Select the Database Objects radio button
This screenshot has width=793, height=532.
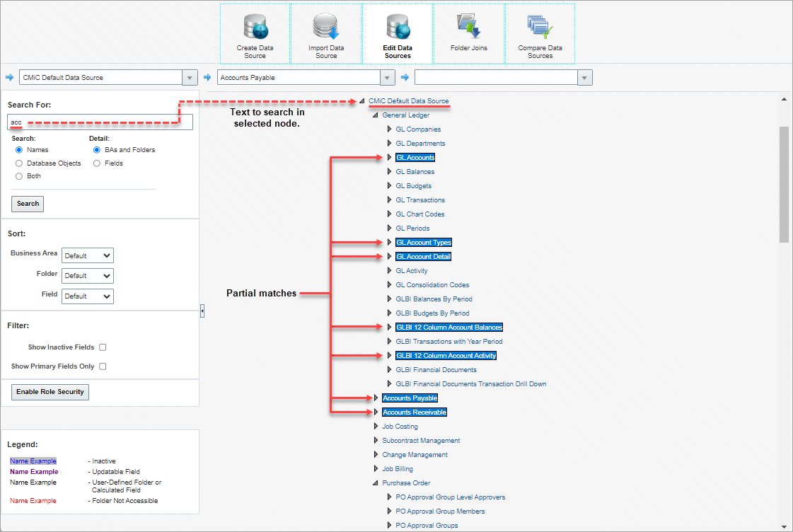(x=18, y=163)
